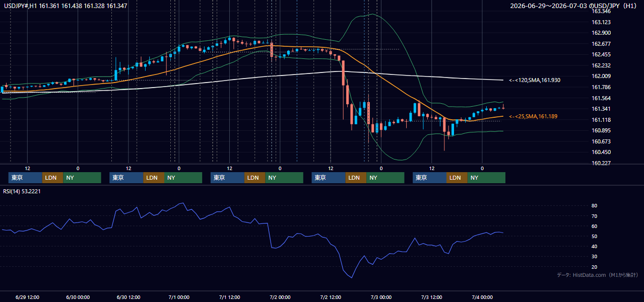The width and height of the screenshot is (644, 302).
Task: Select the 160.227 price level label
Action: pos(601,163)
